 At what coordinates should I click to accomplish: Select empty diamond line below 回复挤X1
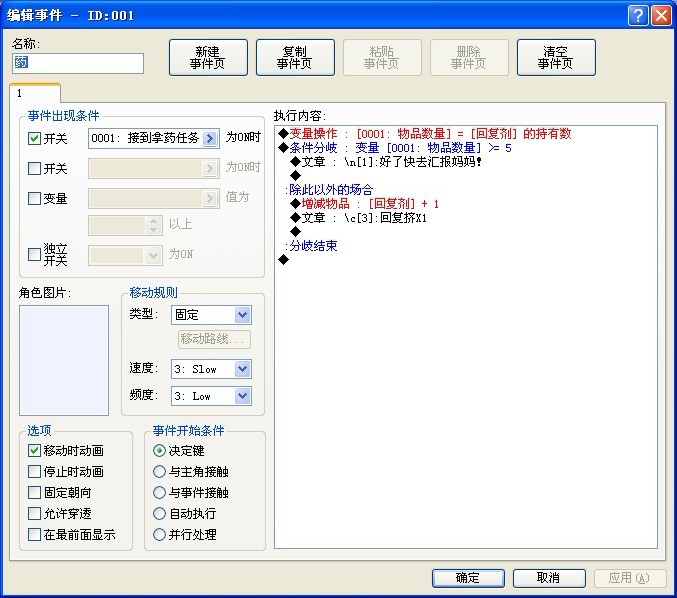296,232
